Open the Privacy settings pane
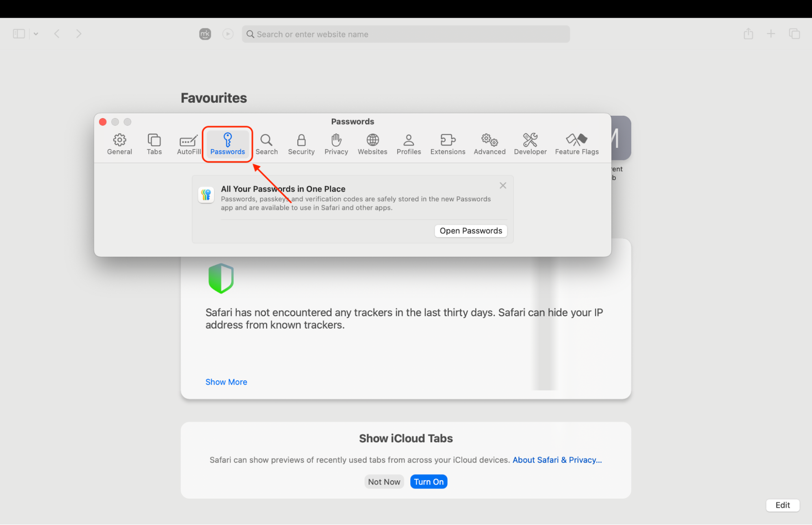The image size is (812, 525). coord(336,144)
